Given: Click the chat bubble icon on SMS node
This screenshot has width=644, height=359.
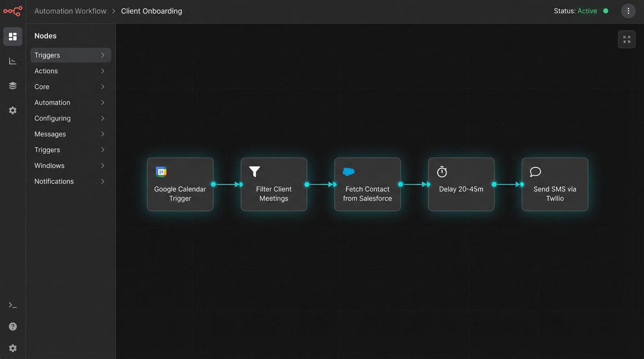Looking at the screenshot, I should pyautogui.click(x=535, y=172).
